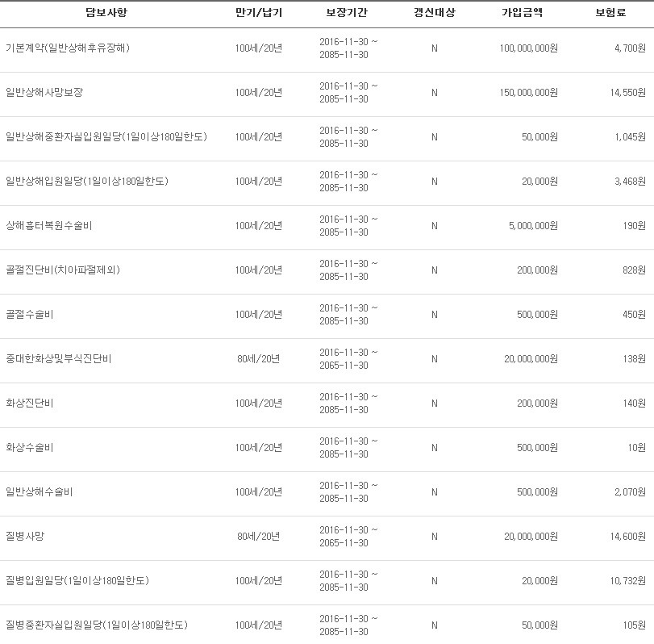Click the 보험료 column header

[x=610, y=13]
